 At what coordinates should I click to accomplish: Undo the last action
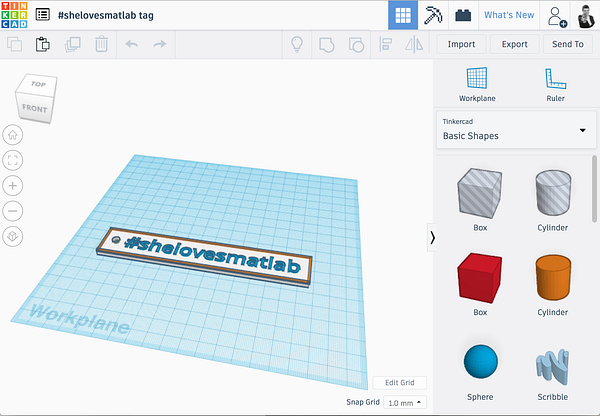[x=132, y=44]
